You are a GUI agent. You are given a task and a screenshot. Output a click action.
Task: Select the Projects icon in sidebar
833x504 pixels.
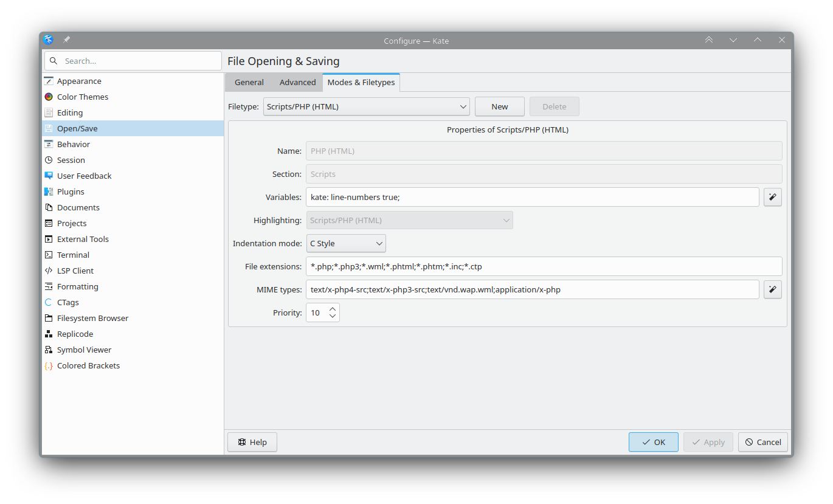(x=49, y=223)
